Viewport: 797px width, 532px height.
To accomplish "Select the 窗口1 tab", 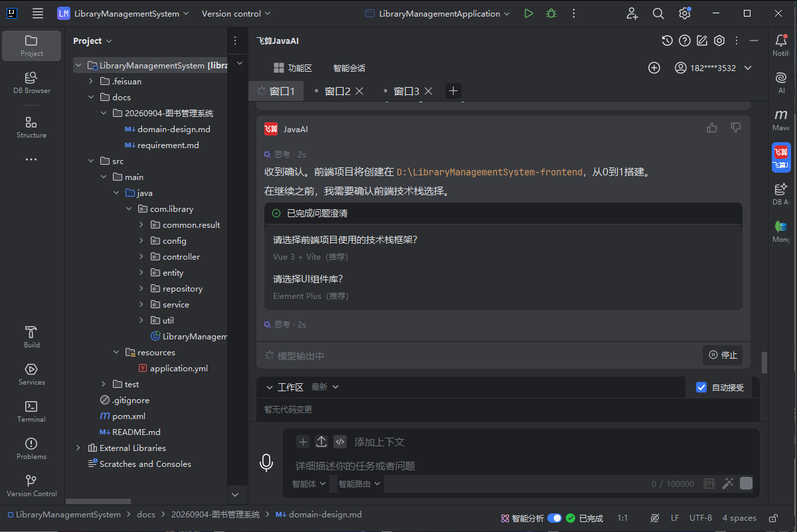I will (276, 91).
